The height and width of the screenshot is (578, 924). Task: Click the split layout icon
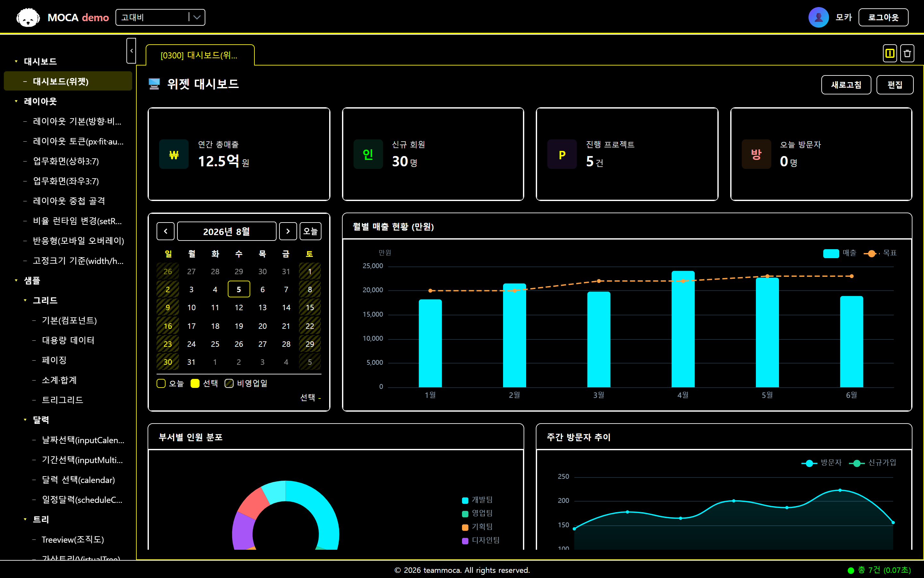890,53
